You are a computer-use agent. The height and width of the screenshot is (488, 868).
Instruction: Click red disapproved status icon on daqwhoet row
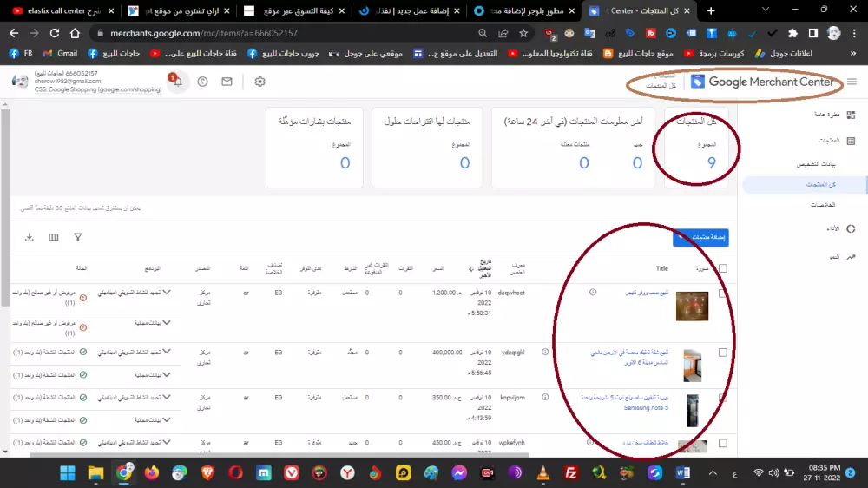click(83, 298)
